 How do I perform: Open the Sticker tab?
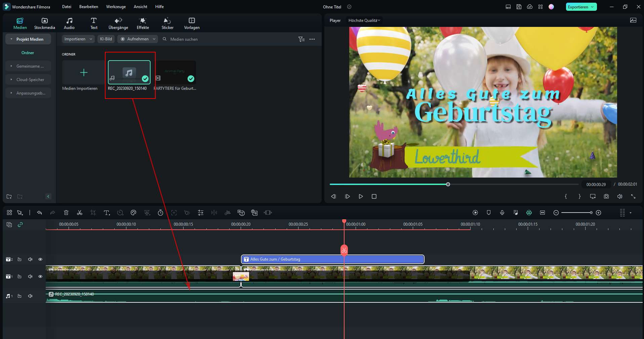click(x=167, y=24)
